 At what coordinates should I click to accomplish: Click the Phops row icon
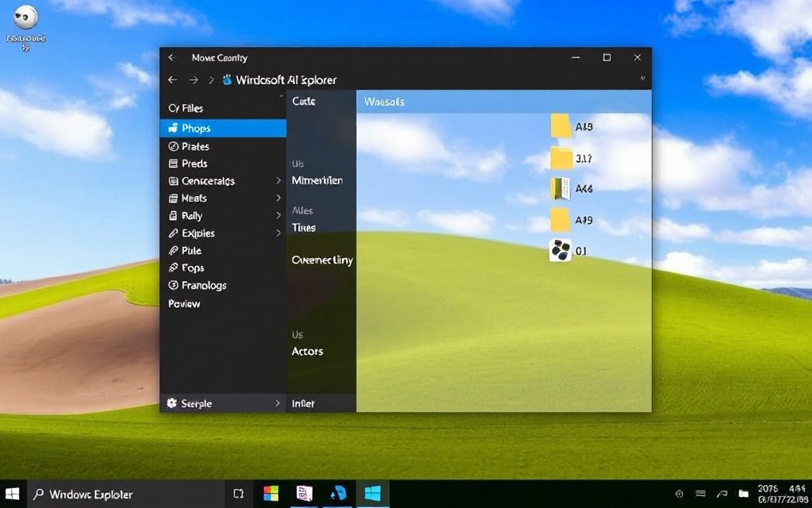174,128
